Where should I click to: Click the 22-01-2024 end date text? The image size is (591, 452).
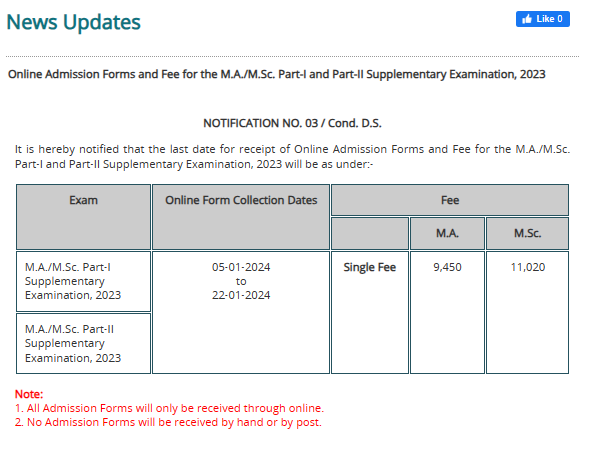tap(241, 295)
